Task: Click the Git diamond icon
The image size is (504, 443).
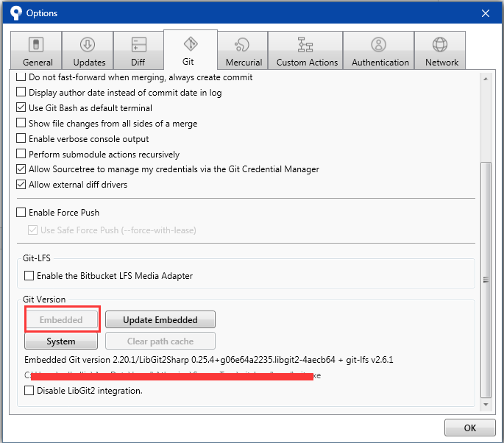Action: (x=191, y=43)
